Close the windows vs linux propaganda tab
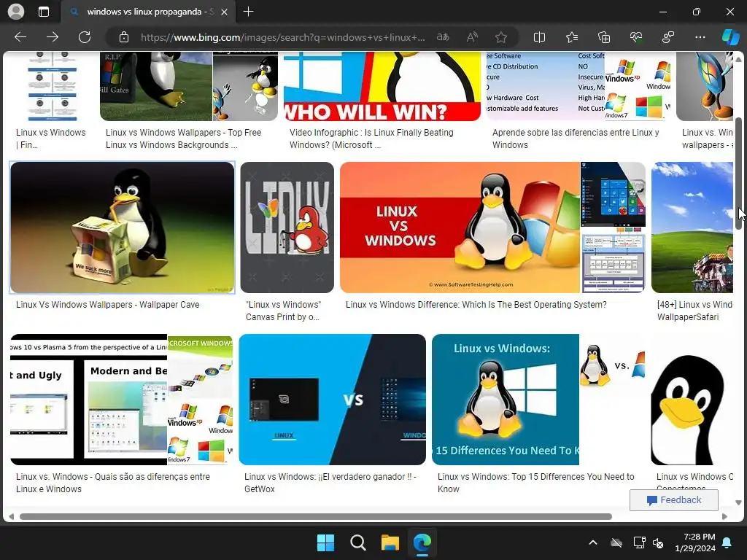 click(225, 12)
